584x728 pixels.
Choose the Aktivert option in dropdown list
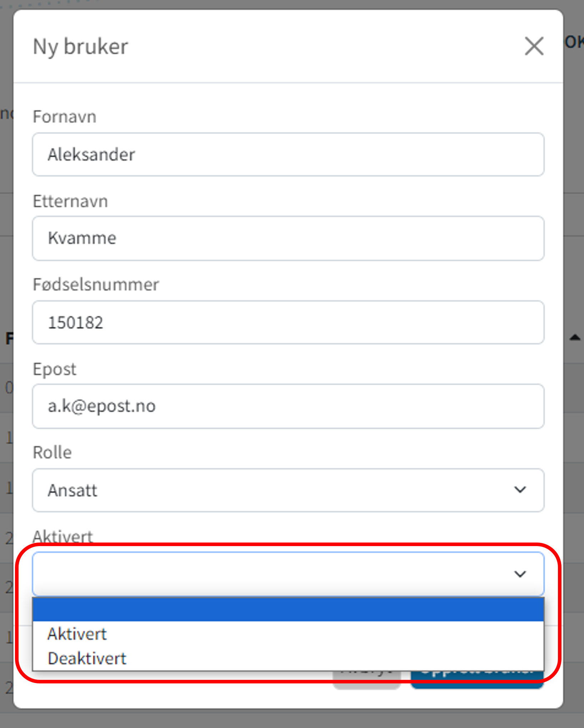[x=77, y=634]
